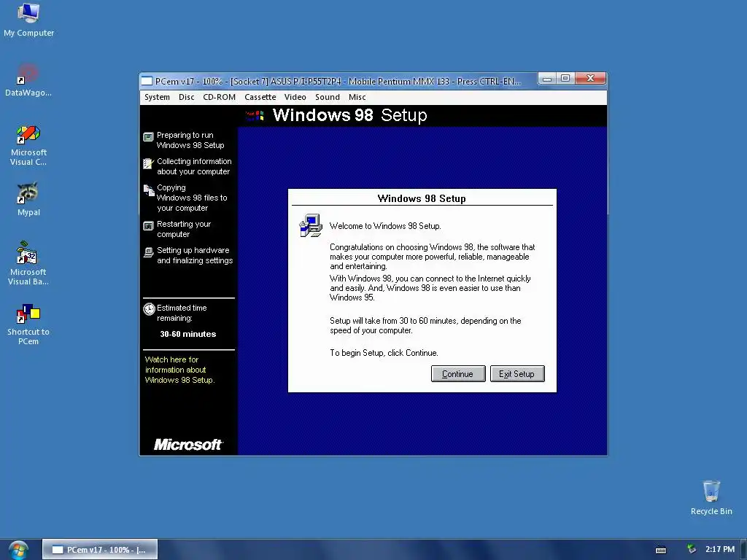
Task: Close the PCem window
Action: 590,79
